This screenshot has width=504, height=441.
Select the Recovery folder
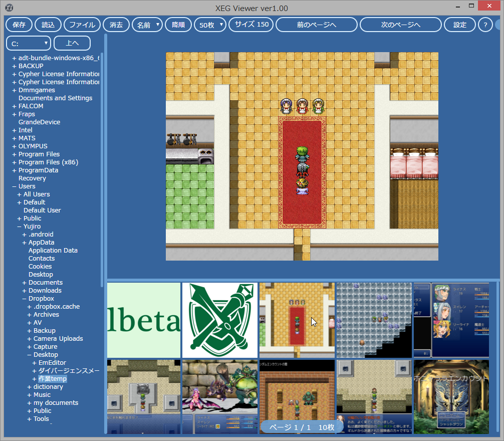(32, 178)
